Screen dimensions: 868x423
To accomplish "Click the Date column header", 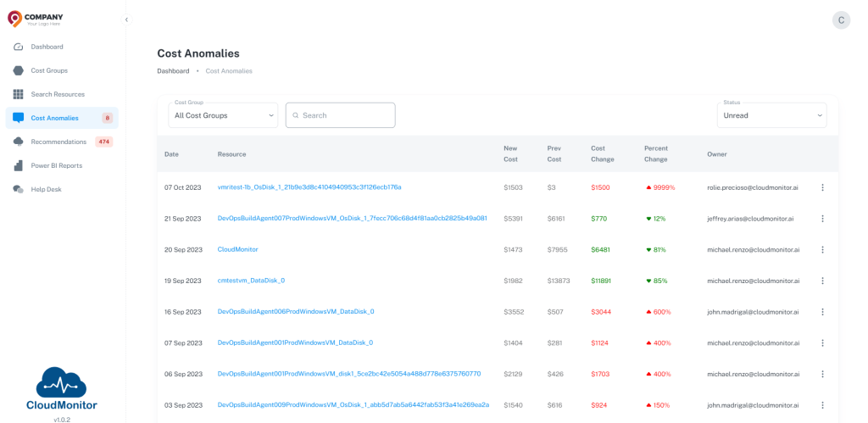I will [x=171, y=154].
